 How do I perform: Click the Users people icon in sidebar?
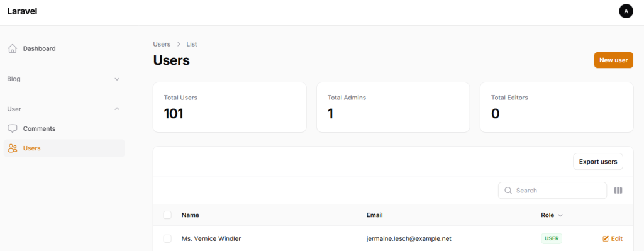coord(13,148)
